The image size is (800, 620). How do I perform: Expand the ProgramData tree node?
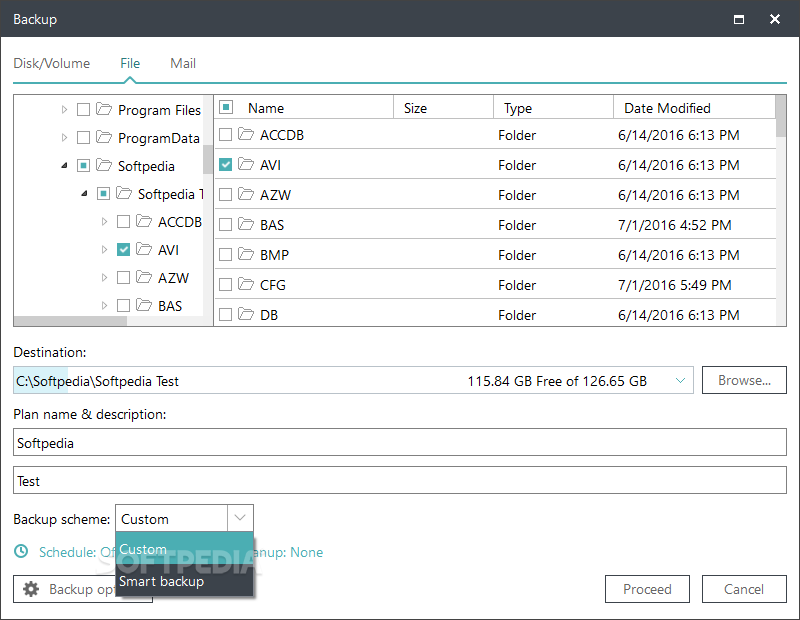point(64,138)
